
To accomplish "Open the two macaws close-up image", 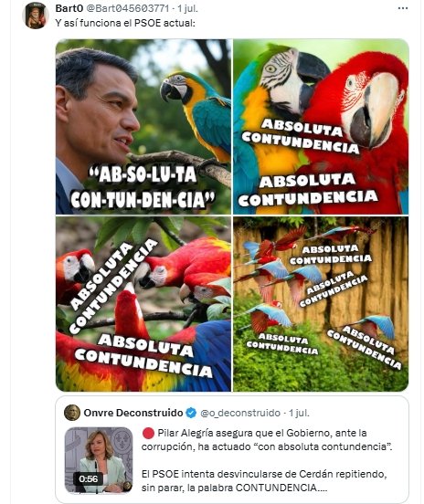I will click(x=321, y=127).
